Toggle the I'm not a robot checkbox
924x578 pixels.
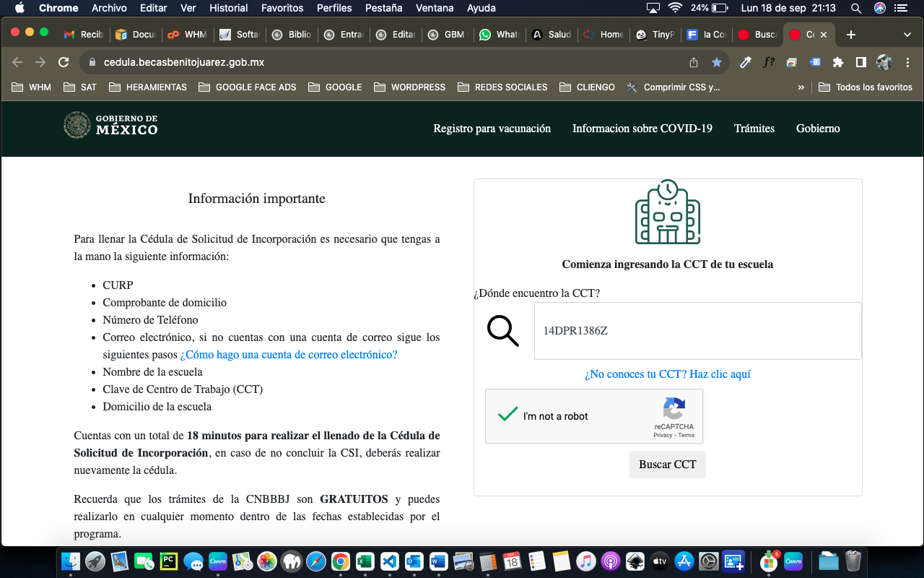click(x=508, y=415)
